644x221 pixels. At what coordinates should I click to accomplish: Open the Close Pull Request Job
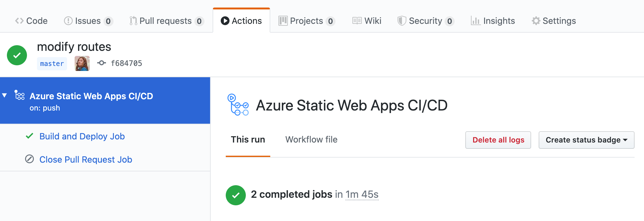click(86, 159)
